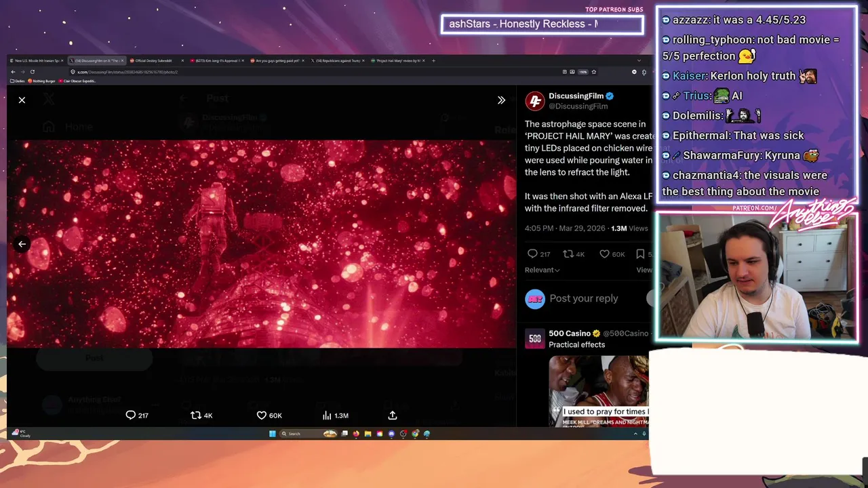Viewport: 868px width, 488px height.
Task: Open the Clair Obscur Expedition bookmark
Action: pos(79,81)
